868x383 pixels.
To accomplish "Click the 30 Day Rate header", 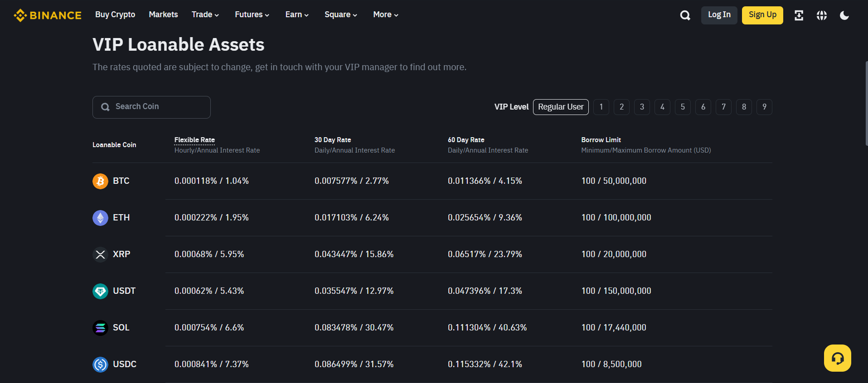I will (x=333, y=140).
